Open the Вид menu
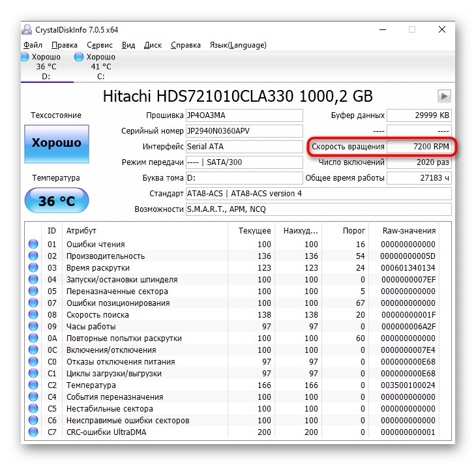Image resolution: width=476 pixels, height=465 pixels. point(128,45)
